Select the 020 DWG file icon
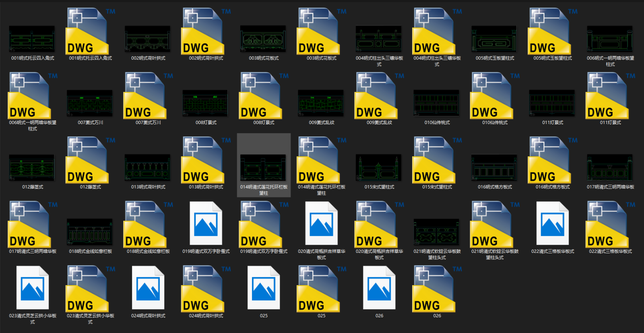 376,224
